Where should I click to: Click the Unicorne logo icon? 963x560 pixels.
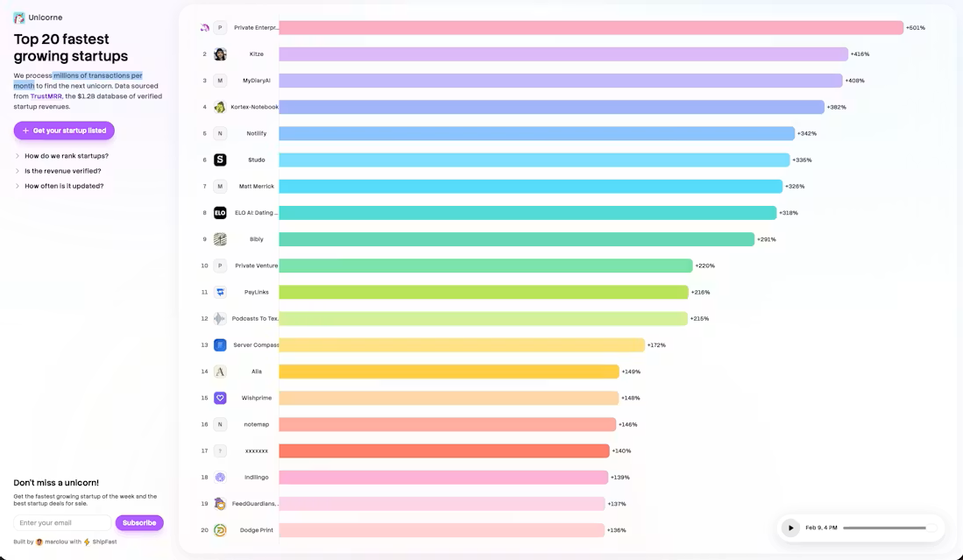pyautogui.click(x=19, y=18)
